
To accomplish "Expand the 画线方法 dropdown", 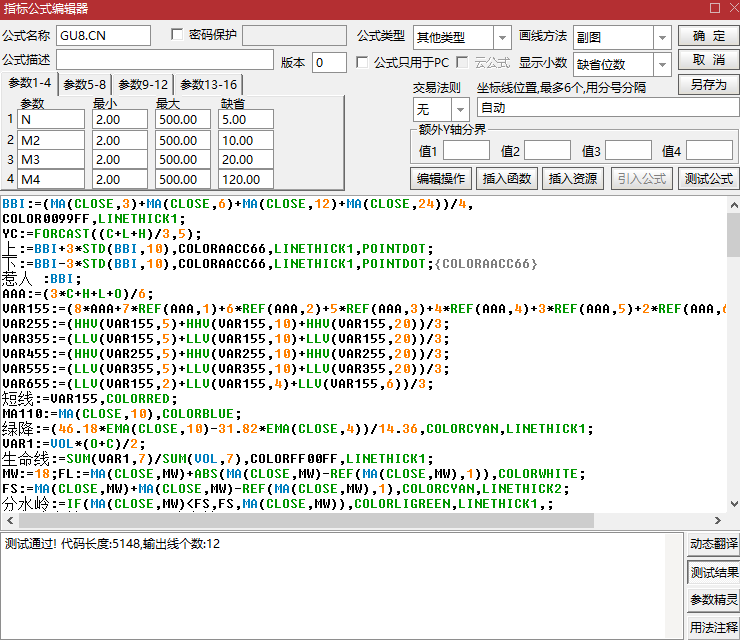I will (x=662, y=37).
